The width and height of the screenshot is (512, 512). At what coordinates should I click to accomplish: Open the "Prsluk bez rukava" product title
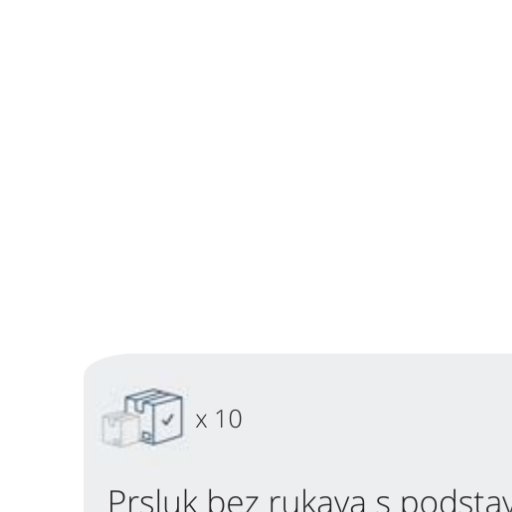(310, 500)
